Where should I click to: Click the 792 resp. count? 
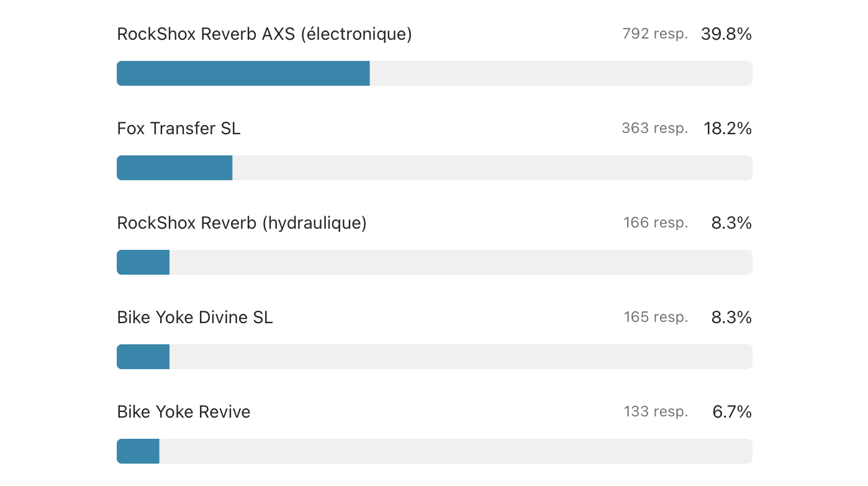[x=655, y=34]
